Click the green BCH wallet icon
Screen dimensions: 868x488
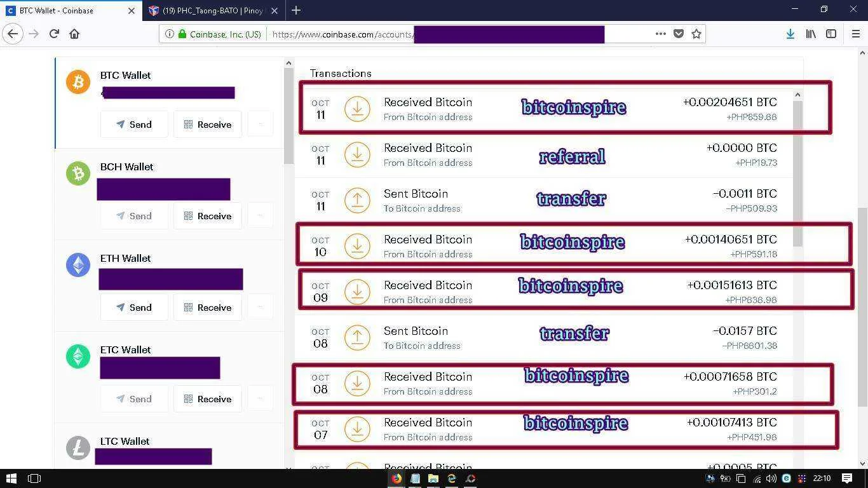[78, 173]
